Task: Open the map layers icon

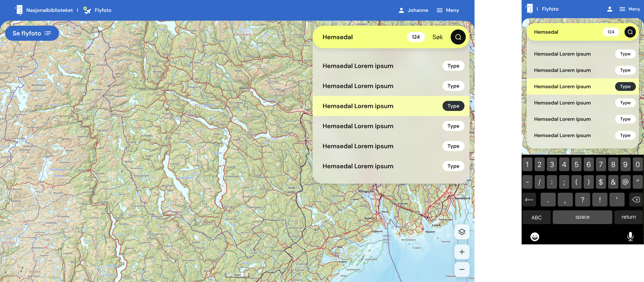Action: click(x=462, y=232)
